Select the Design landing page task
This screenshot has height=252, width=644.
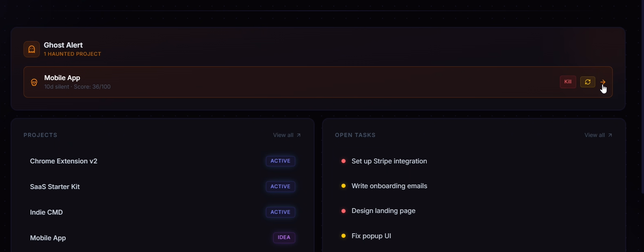pyautogui.click(x=383, y=211)
